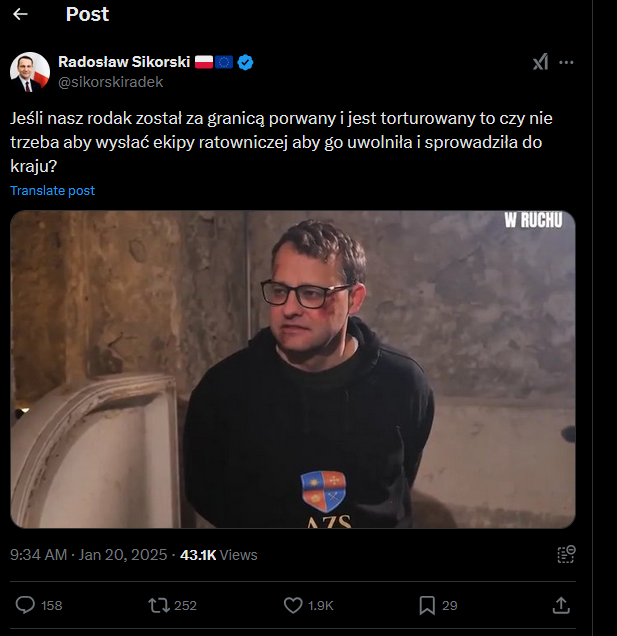This screenshot has height=636, width=617.
Task: Click the @sikorskiradek handle
Action: (x=110, y=82)
